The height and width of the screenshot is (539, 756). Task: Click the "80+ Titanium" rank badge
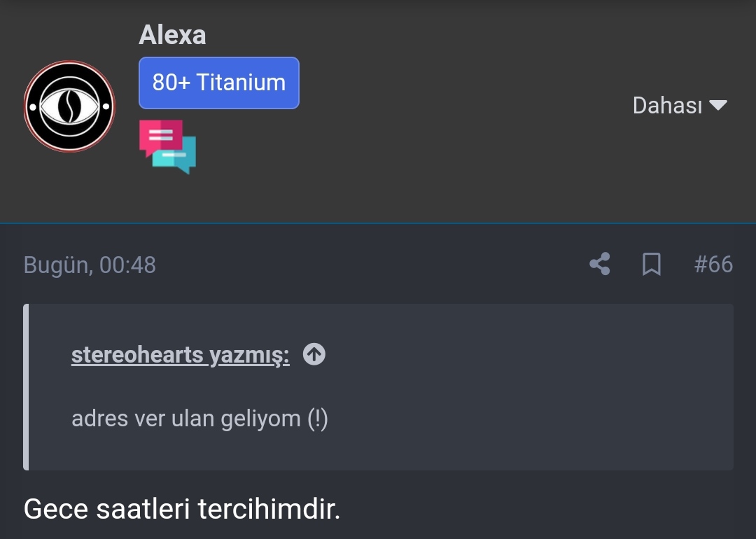point(219,83)
